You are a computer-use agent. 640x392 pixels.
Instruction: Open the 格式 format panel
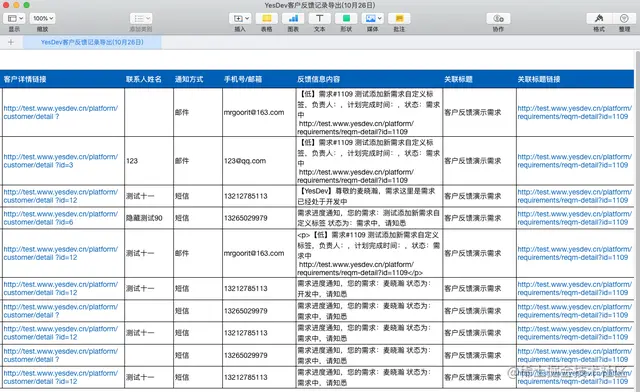click(599, 18)
